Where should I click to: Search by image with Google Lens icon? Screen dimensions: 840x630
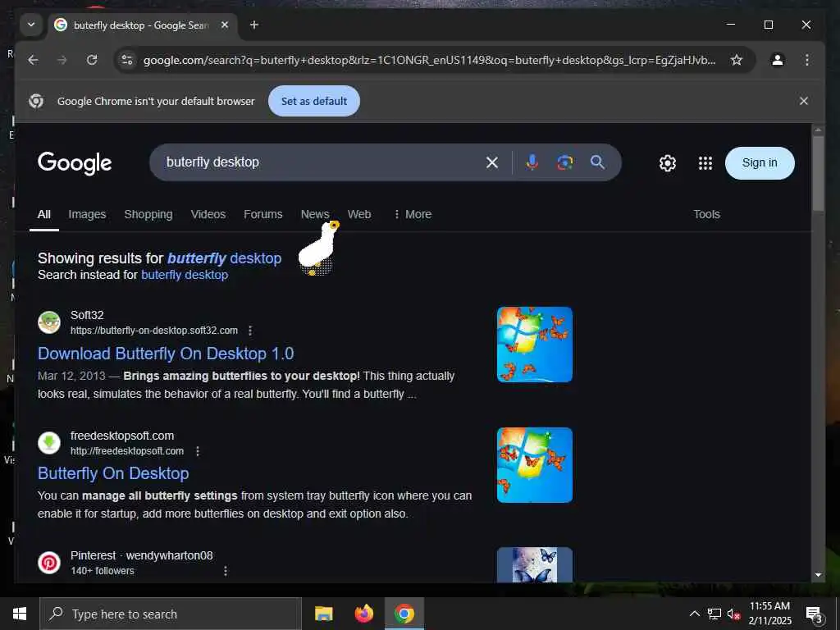pos(564,162)
